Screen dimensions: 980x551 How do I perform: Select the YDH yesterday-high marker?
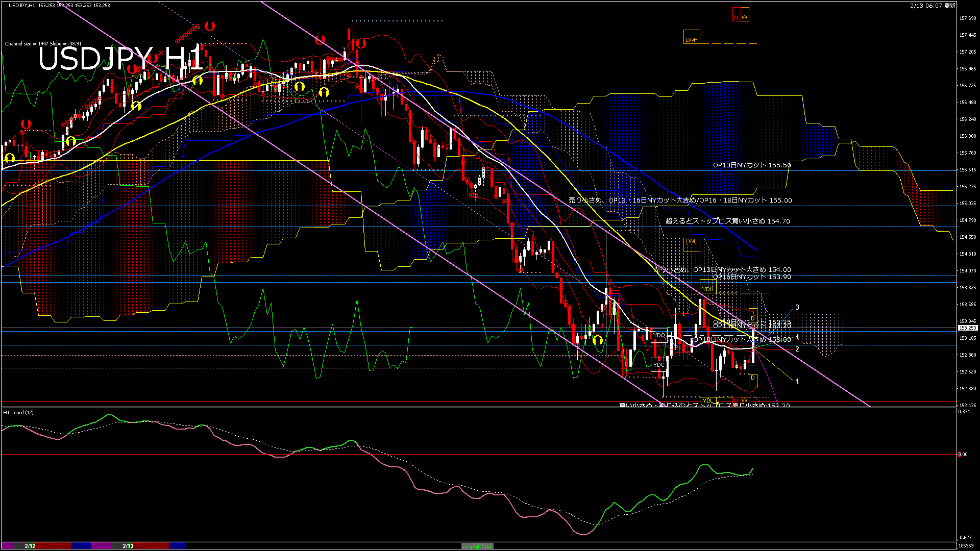click(x=707, y=289)
